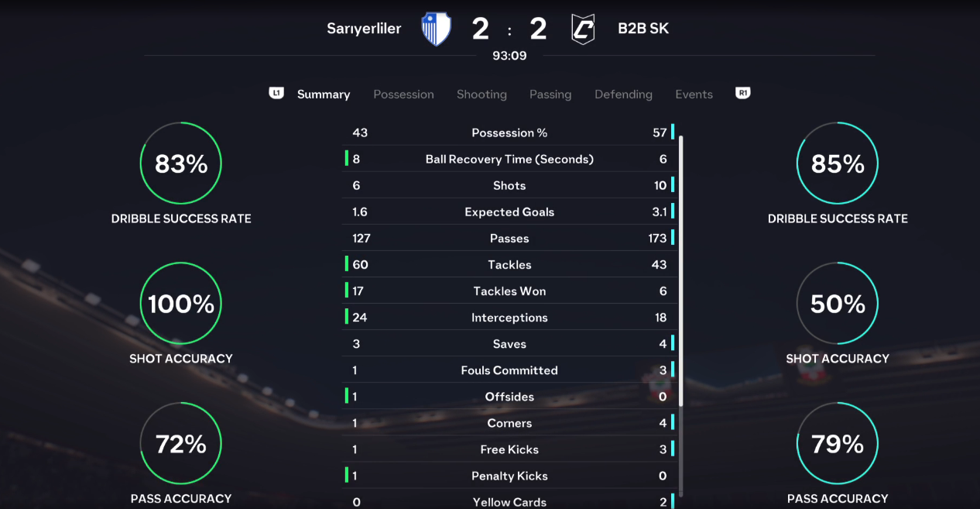Click the B2B SK team logo
980x509 pixels.
point(583,29)
